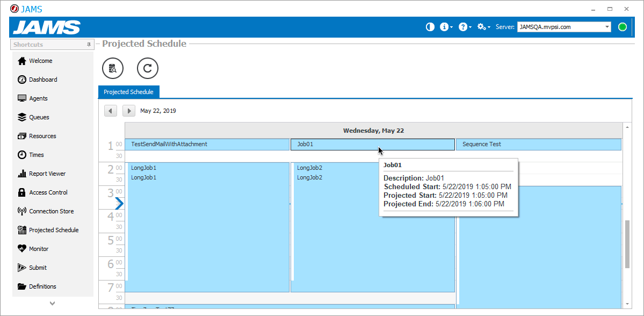Collapse the Shortcuts sidebar with the chevron

pyautogui.click(x=52, y=303)
